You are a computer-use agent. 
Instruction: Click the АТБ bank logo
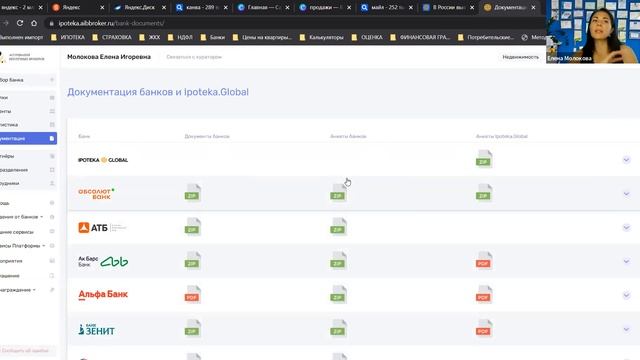pyautogui.click(x=102, y=227)
